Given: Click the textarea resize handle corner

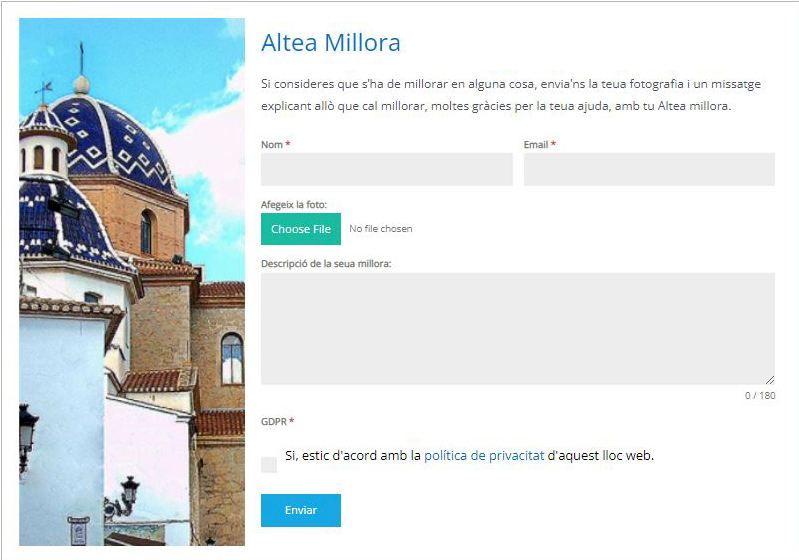Looking at the screenshot, I should pos(769,379).
